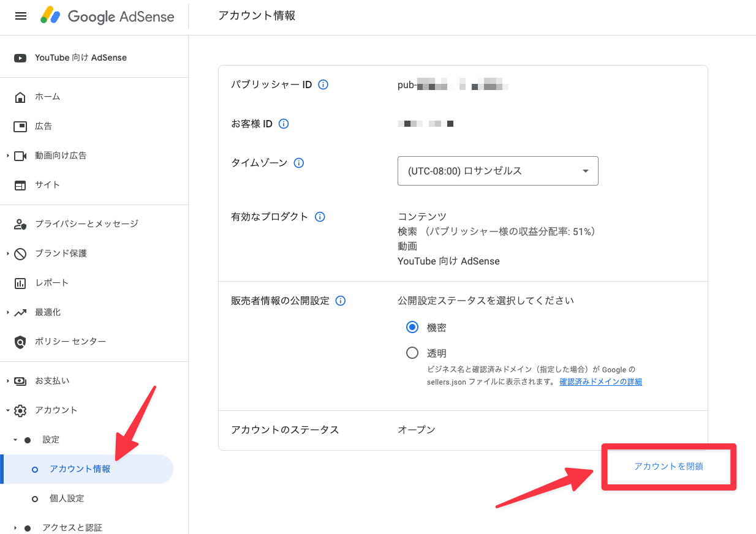
Task: Open 確認済みドメインの詳細 link
Action: [601, 382]
